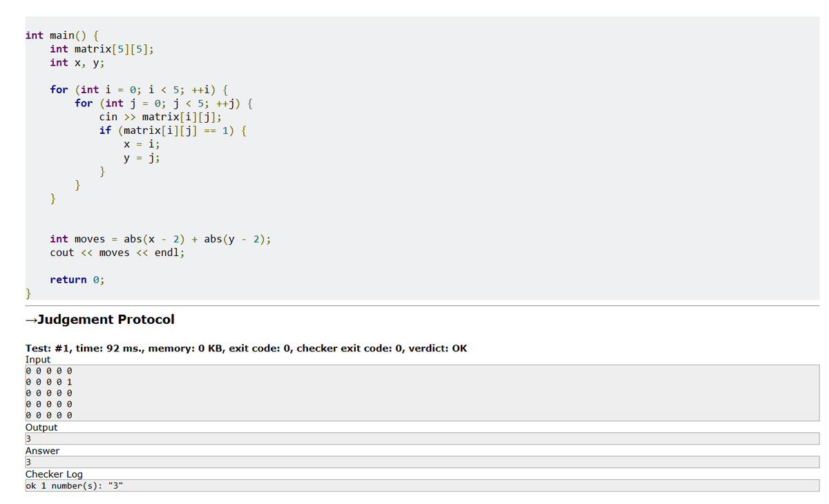Click the 'Output' label
829x504 pixels.
tap(41, 427)
